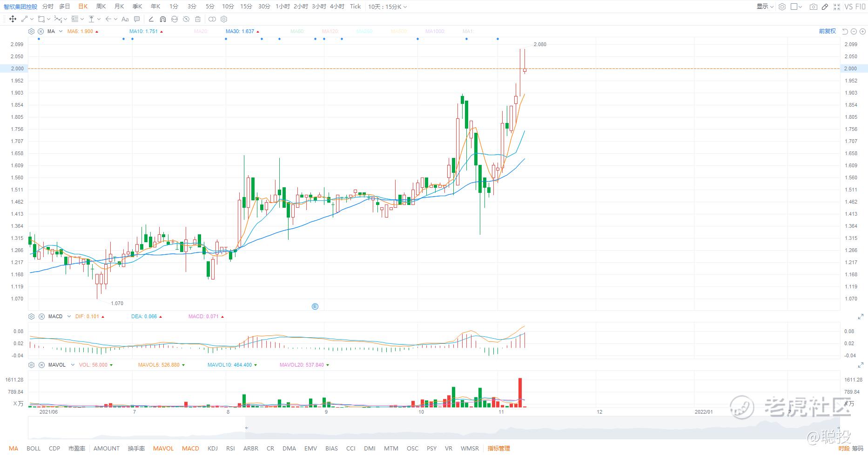The height and width of the screenshot is (457, 868).
Task: Select the arrow annotation tool
Action: tap(108, 19)
